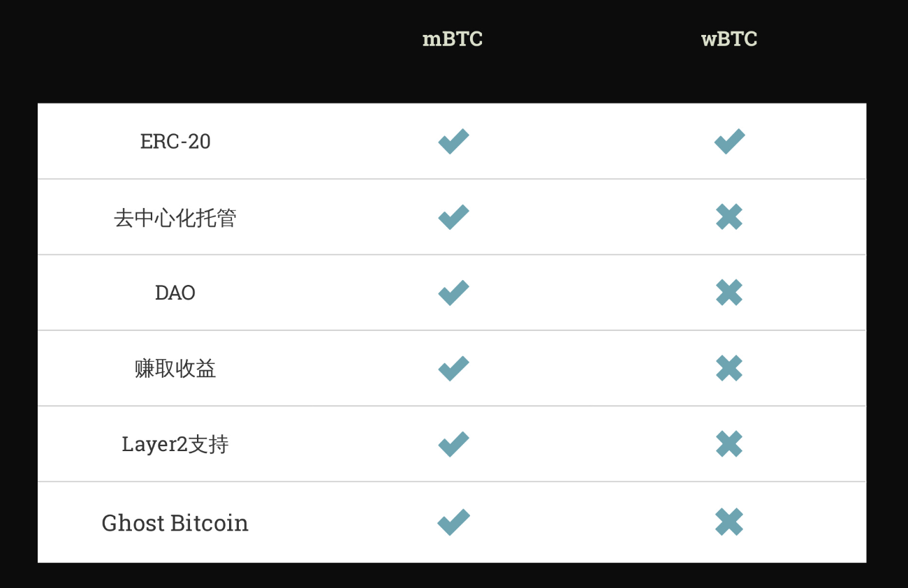This screenshot has height=588, width=908.
Task: Click the Layer2支持 row label
Action: (x=175, y=444)
